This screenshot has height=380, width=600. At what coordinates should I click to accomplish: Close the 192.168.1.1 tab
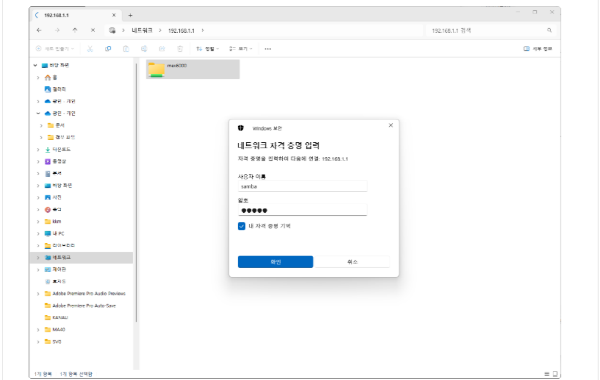[x=114, y=15]
